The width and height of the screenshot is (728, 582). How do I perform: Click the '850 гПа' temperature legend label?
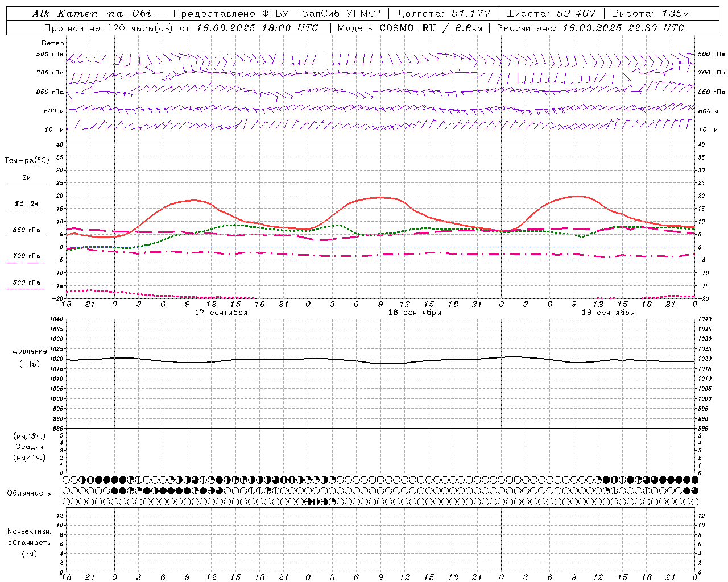click(27, 230)
